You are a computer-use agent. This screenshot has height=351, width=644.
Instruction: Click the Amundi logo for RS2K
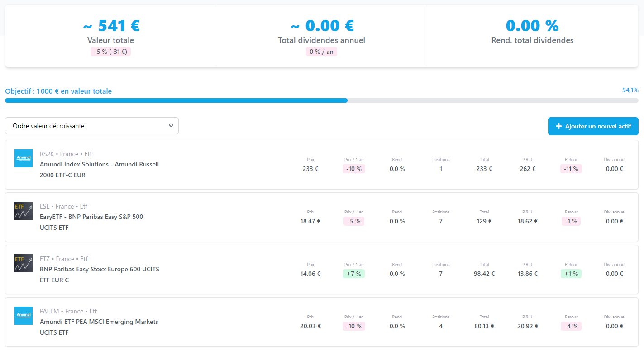[24, 158]
